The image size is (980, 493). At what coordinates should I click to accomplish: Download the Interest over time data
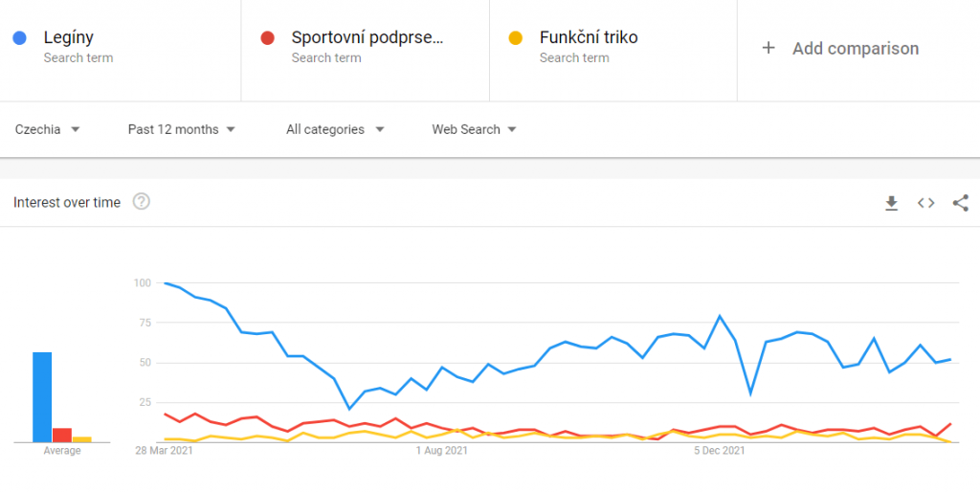891,203
